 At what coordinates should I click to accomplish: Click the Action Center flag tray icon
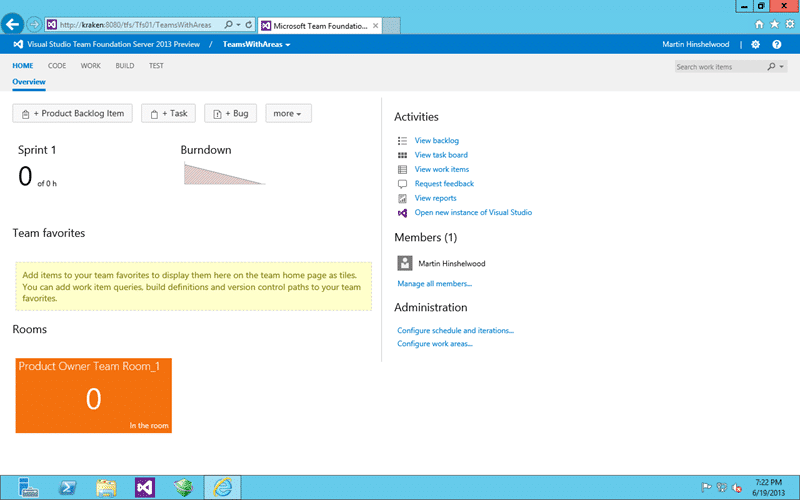click(706, 488)
